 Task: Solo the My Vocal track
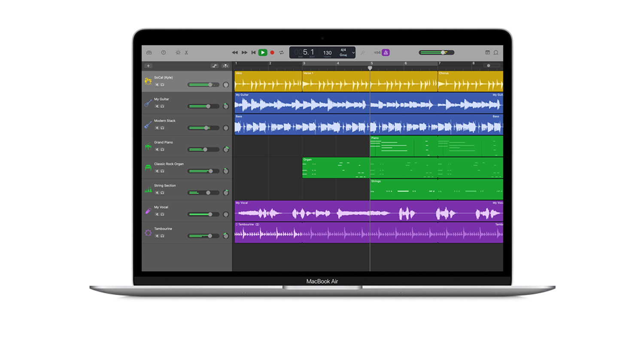(x=162, y=214)
